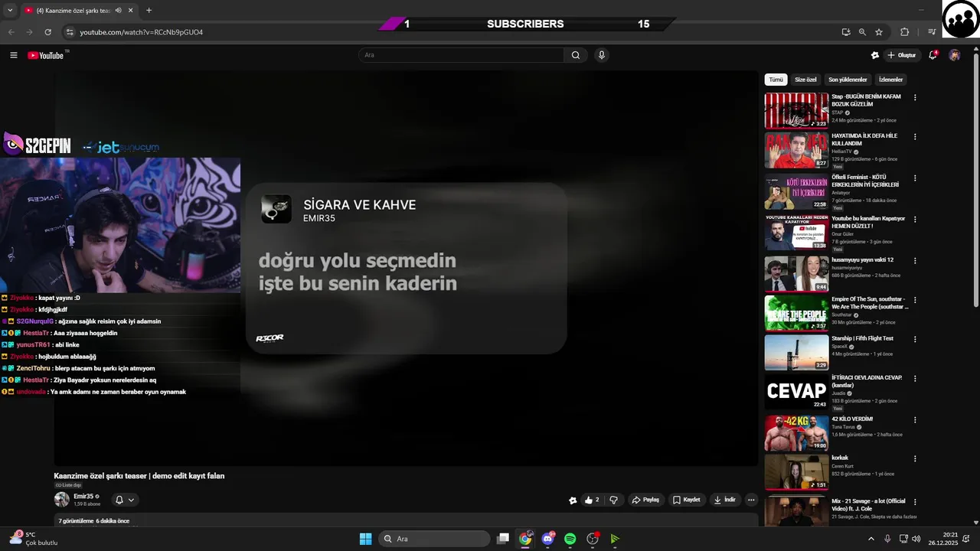Open the taskbar volume icon

click(916, 539)
